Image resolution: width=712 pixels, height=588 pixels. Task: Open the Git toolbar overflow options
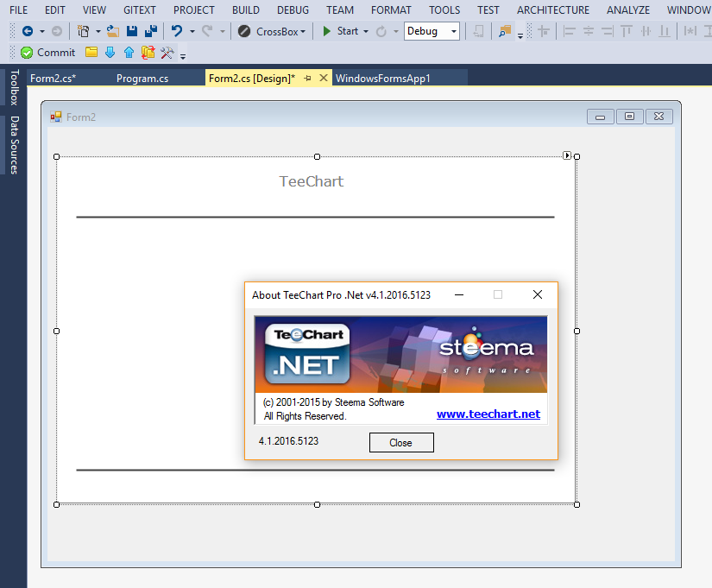(183, 56)
